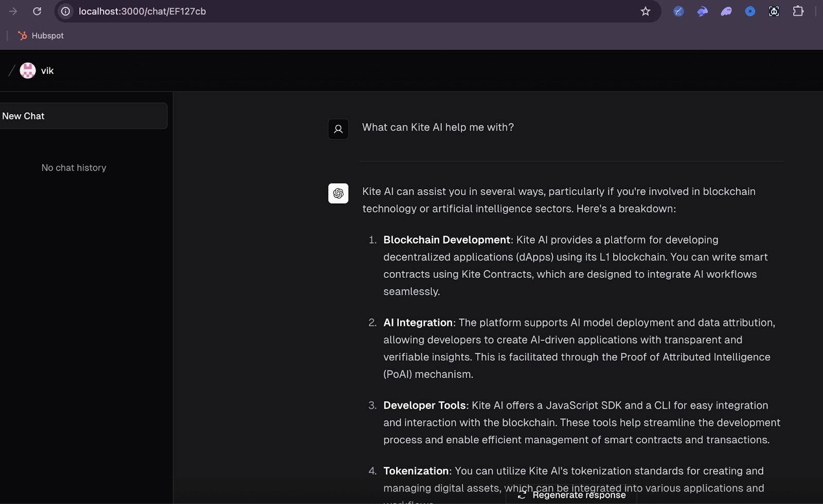Click the 'Developer Tools' heading
Screen dimensions: 823x504
424,405
